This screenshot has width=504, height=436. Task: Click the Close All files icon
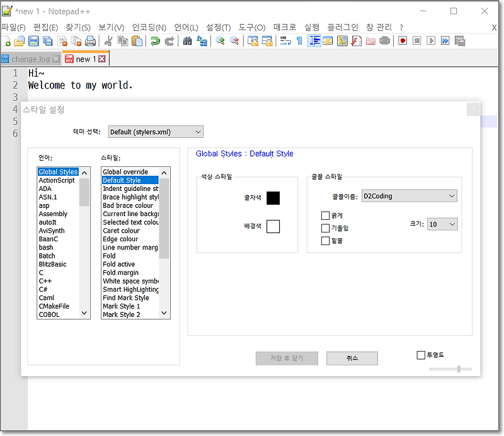pos(76,41)
